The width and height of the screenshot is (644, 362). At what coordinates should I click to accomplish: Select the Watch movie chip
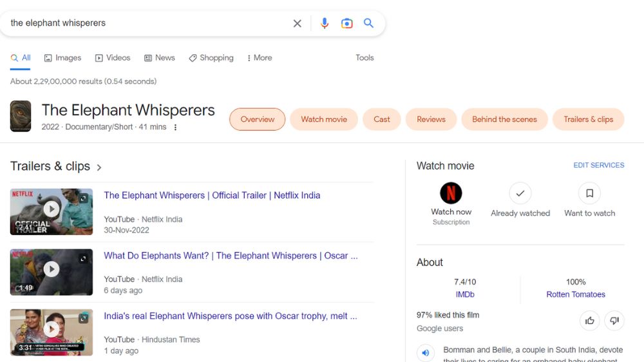point(324,120)
